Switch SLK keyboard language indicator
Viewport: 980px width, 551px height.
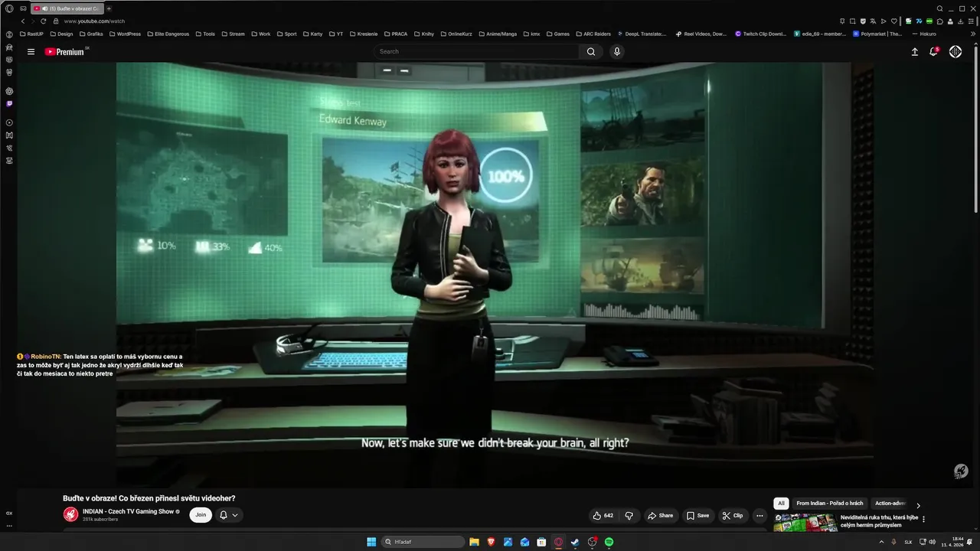tap(908, 542)
